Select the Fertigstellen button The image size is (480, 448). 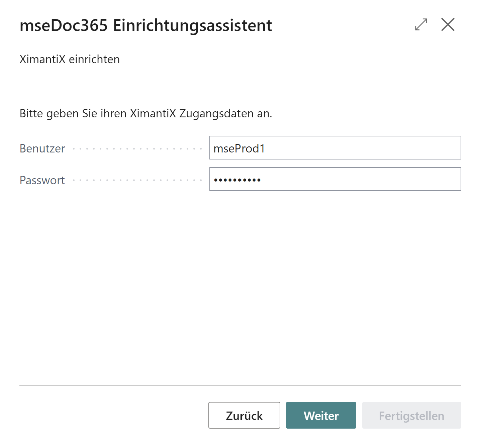point(411,415)
